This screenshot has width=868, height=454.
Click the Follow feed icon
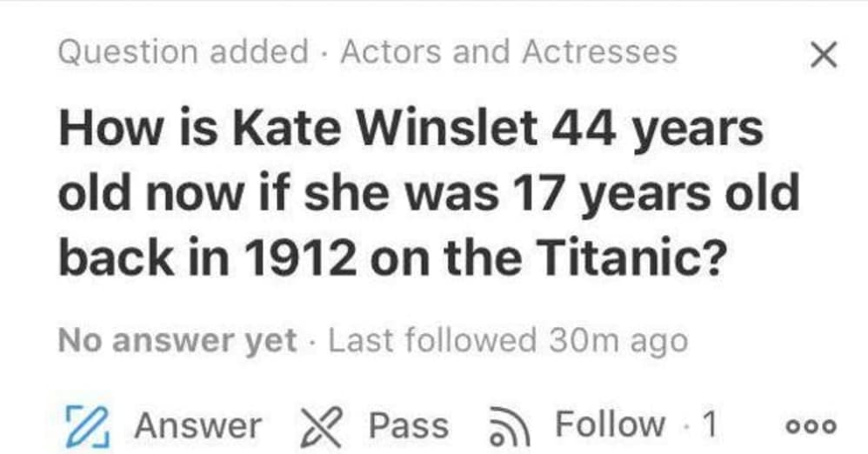[x=510, y=425]
